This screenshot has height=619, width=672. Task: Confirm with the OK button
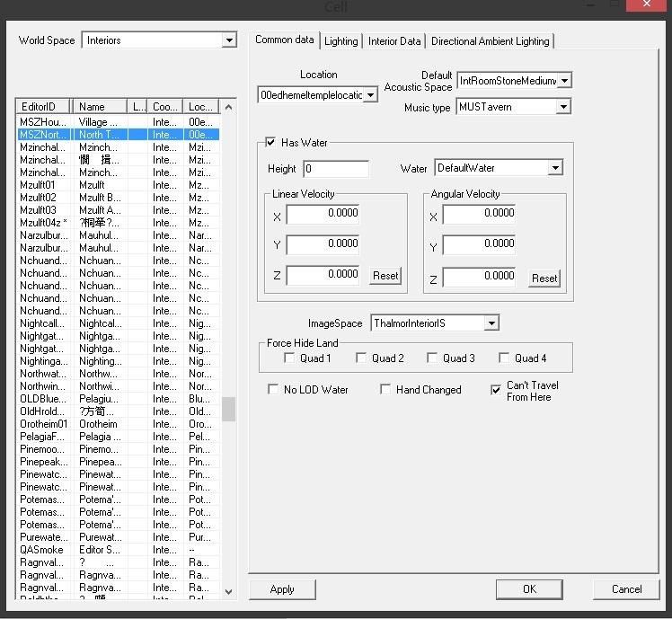tap(529, 589)
